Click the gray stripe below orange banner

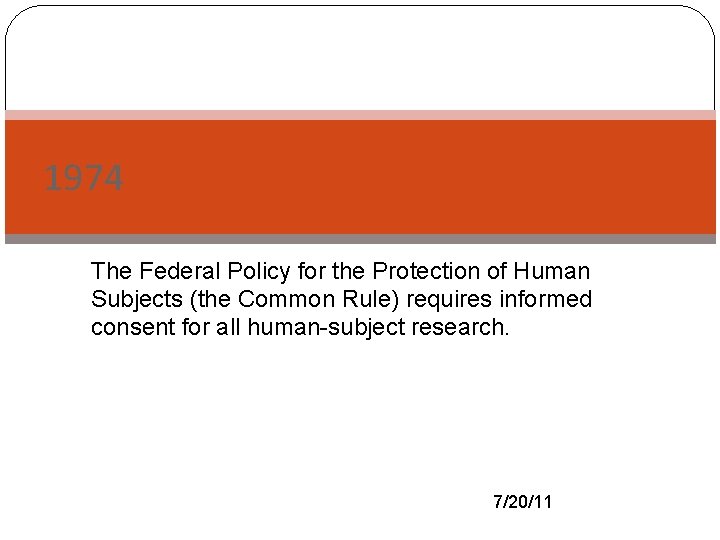360,239
